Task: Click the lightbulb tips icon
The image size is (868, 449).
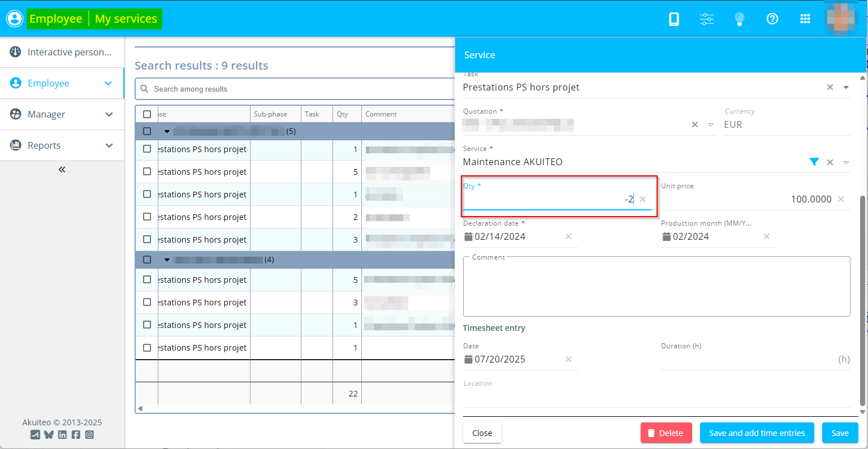Action: [x=739, y=19]
